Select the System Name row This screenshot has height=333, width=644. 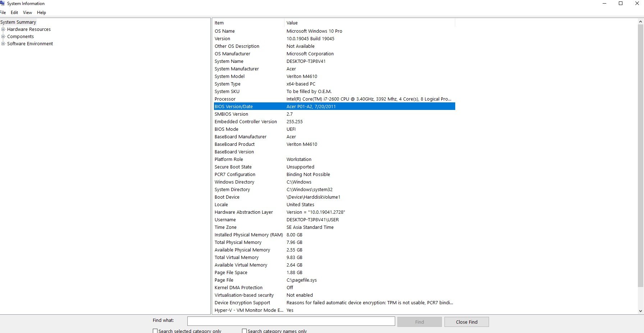[x=334, y=61]
